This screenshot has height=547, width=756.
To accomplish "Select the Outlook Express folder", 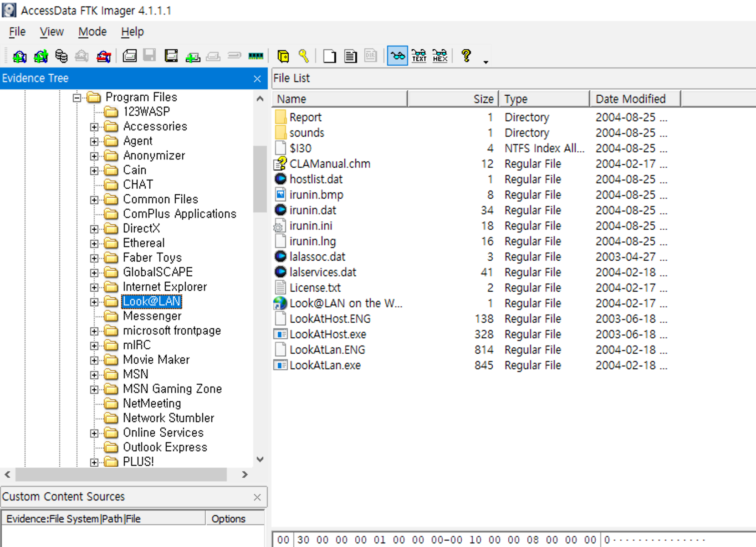I will (165, 447).
